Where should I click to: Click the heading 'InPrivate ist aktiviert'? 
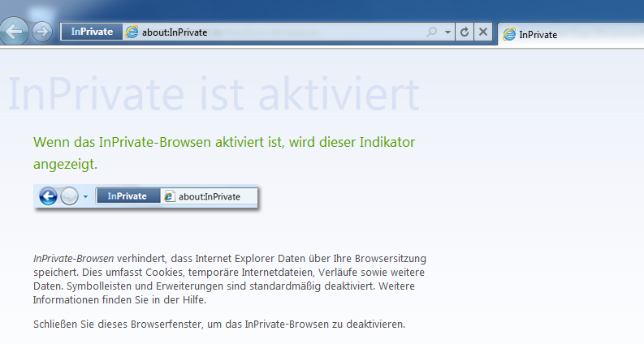(x=214, y=93)
